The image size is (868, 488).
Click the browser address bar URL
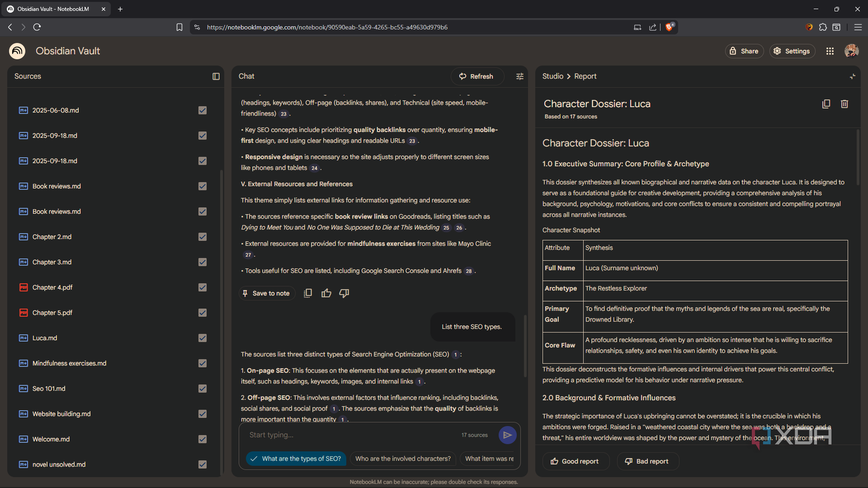pos(327,27)
